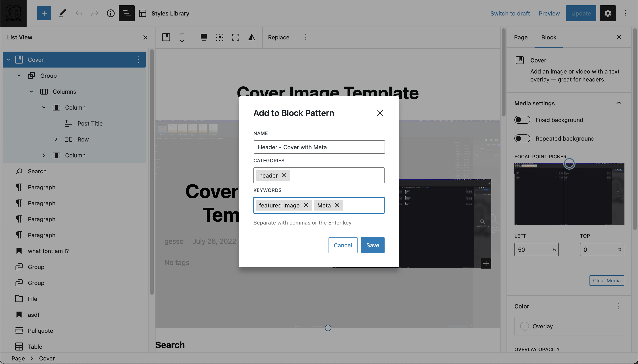
Task: Collapse the Cover item in List View
Action: (8, 60)
